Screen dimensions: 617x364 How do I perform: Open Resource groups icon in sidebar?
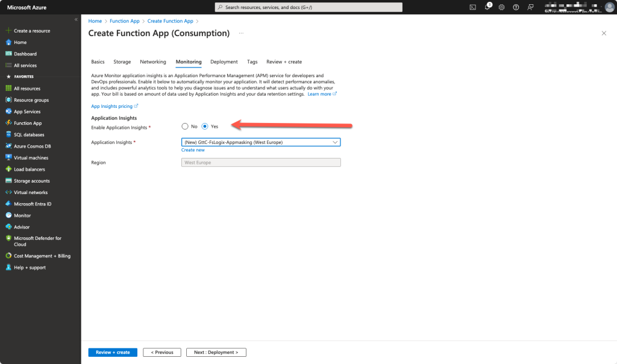click(8, 99)
